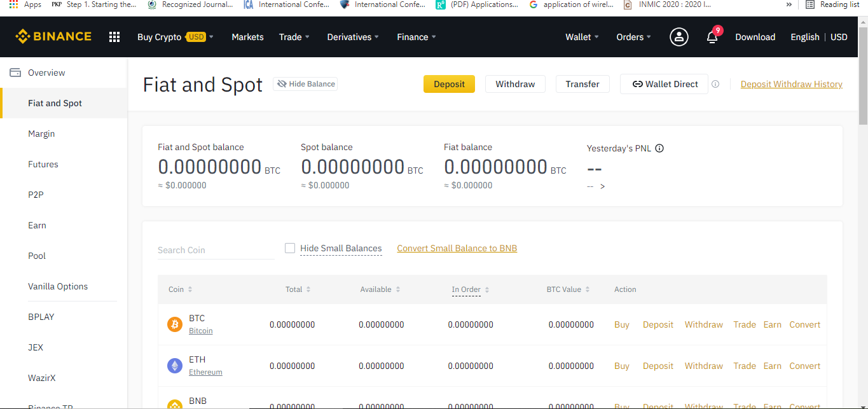
Task: Expand the Derivatives dropdown menu
Action: (x=353, y=37)
